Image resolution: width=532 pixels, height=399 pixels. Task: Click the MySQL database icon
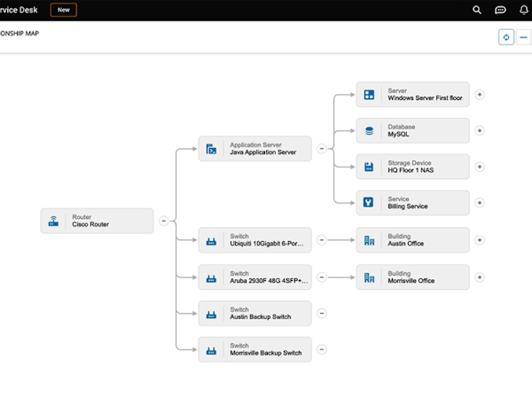(370, 130)
